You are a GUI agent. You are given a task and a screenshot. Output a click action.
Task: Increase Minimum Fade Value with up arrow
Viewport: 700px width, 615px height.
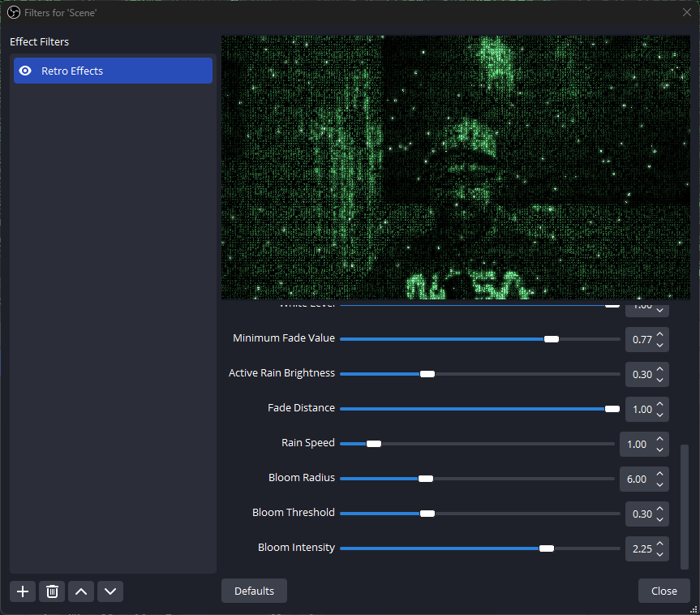tap(659, 334)
